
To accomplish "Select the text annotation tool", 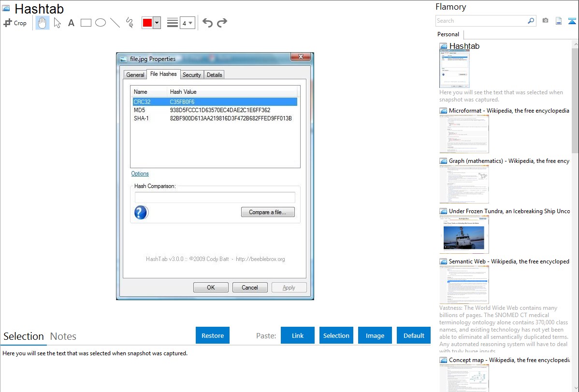I will click(x=71, y=23).
